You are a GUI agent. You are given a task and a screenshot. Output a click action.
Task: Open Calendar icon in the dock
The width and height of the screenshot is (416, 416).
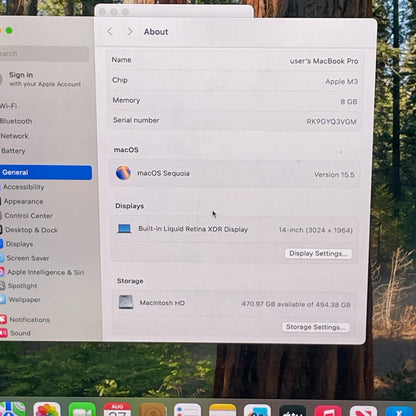click(117, 409)
